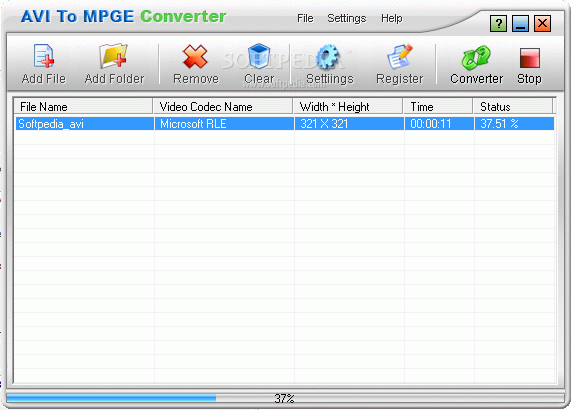This screenshot has height=410, width=571.
Task: Click the Video Codec Name column header
Action: click(223, 107)
